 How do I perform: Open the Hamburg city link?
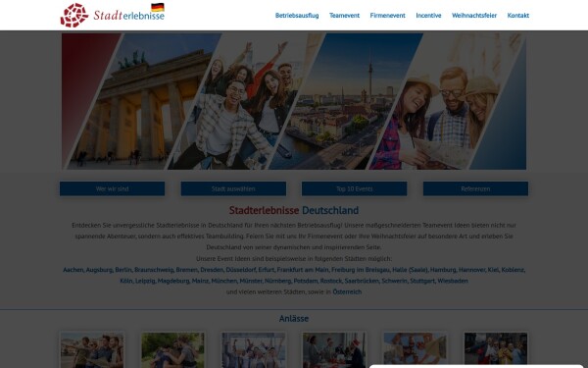[x=443, y=270]
